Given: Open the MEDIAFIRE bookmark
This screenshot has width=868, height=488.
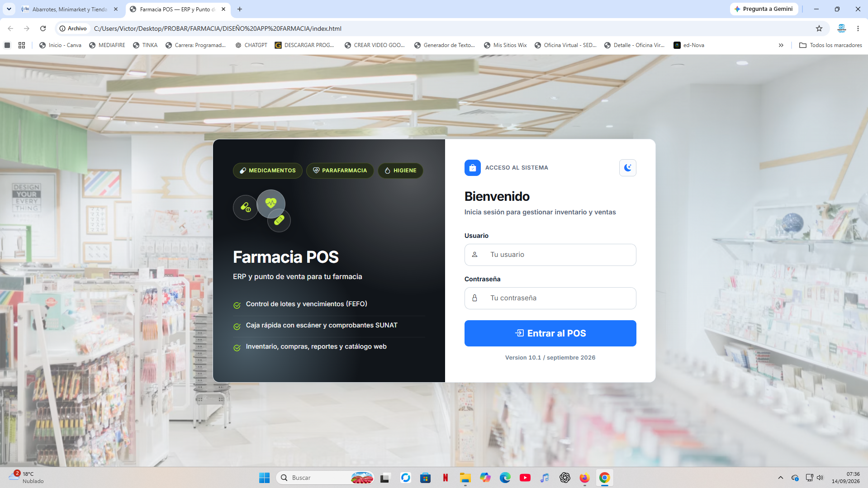Looking at the screenshot, I should (x=107, y=45).
